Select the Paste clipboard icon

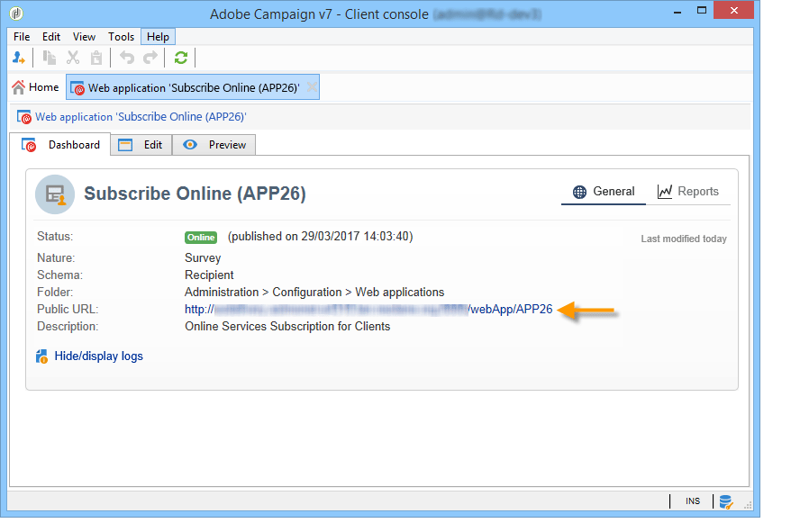[95, 57]
